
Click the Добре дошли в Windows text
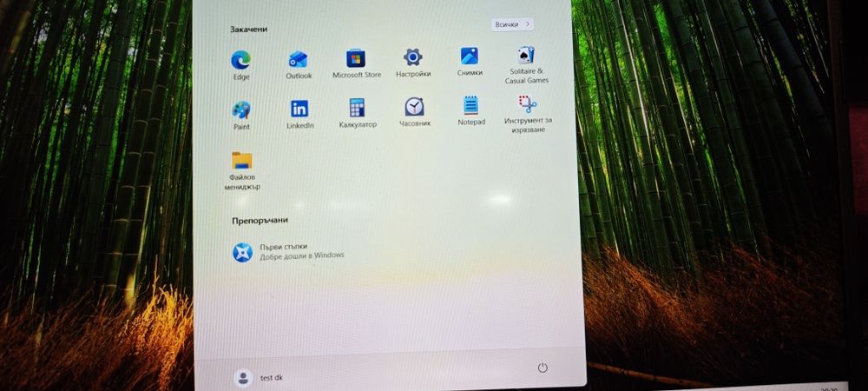(302, 255)
